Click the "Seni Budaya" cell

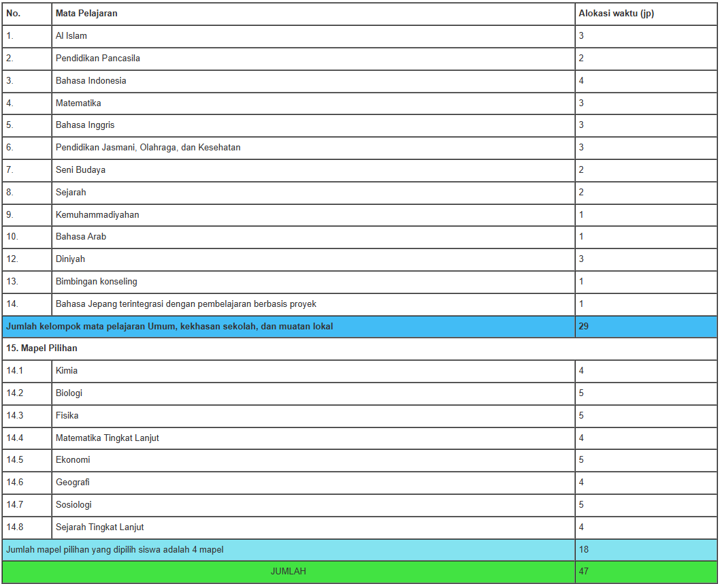click(80, 170)
